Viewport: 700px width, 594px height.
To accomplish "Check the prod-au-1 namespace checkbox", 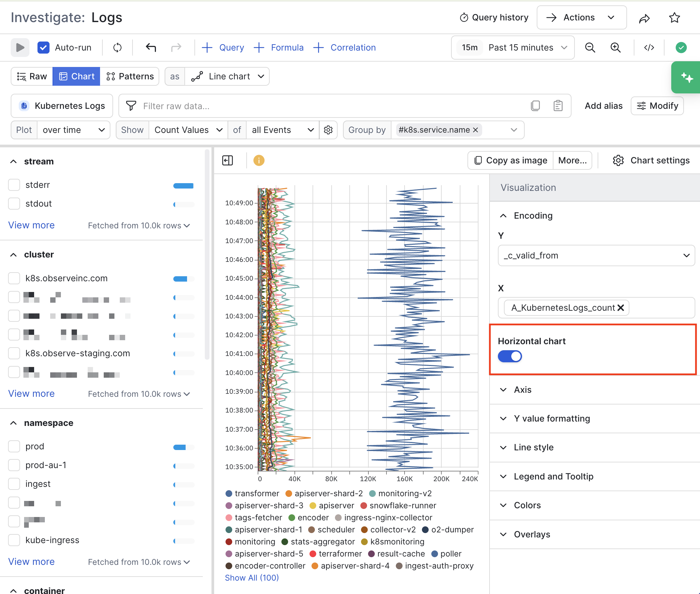I will tap(14, 465).
